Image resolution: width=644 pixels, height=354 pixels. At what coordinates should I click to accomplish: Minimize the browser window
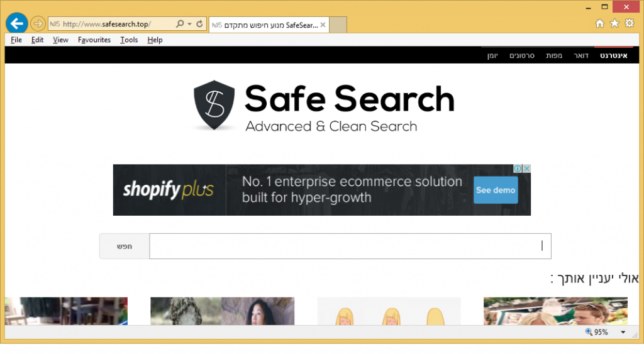click(x=588, y=8)
